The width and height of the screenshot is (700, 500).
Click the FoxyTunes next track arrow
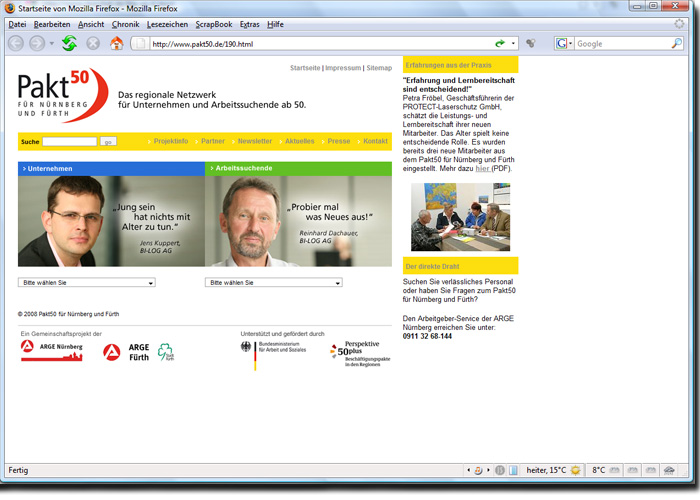488,470
